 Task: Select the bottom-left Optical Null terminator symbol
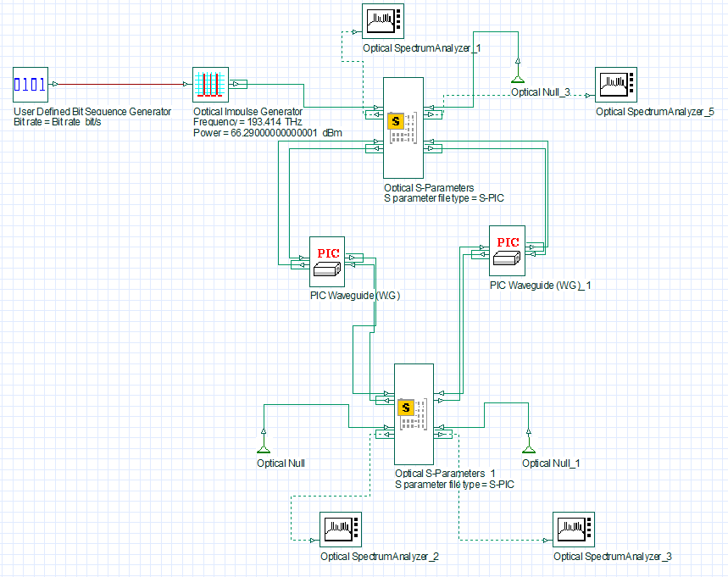click(264, 447)
